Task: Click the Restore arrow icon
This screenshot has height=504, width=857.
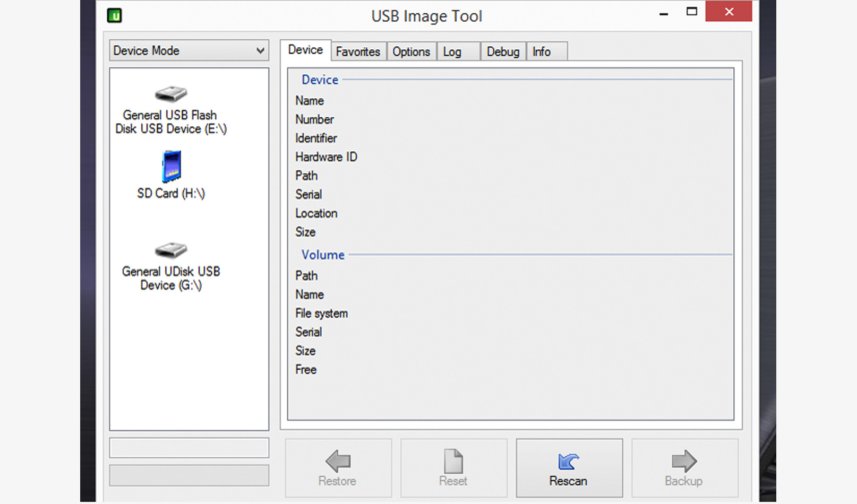Action: [338, 460]
